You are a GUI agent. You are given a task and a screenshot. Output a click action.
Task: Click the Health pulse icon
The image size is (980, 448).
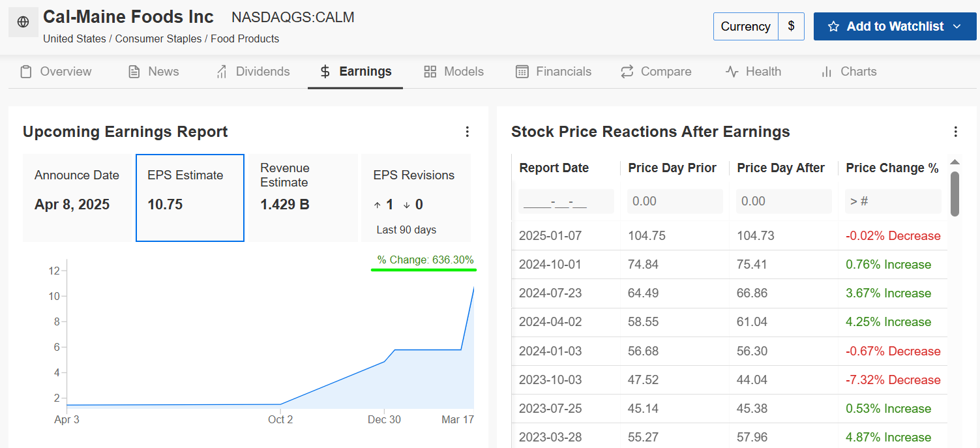732,72
